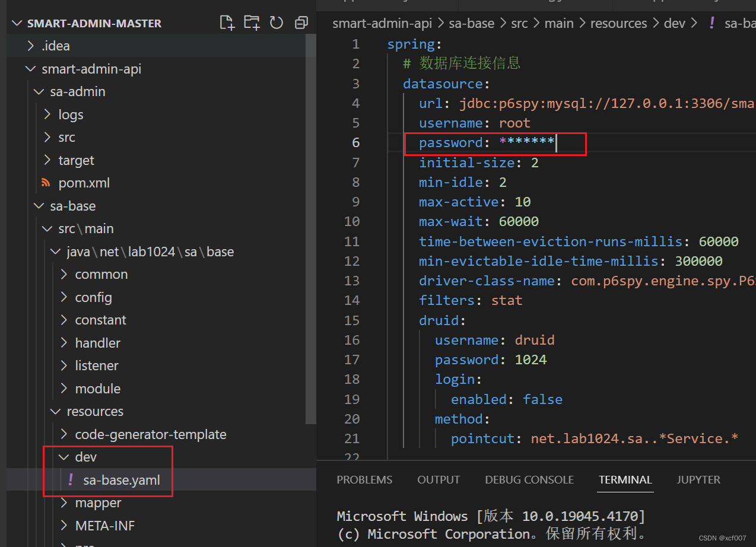
Task: Click the warning icon beside sa-base.yaml
Action: 70,480
